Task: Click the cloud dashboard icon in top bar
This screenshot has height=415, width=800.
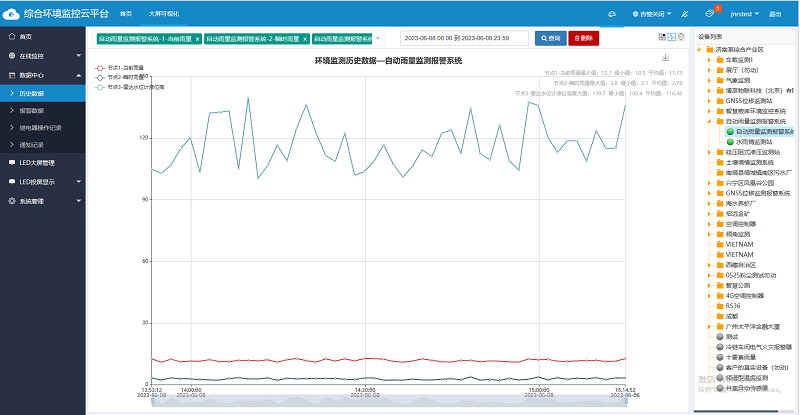Action: pyautogui.click(x=612, y=14)
